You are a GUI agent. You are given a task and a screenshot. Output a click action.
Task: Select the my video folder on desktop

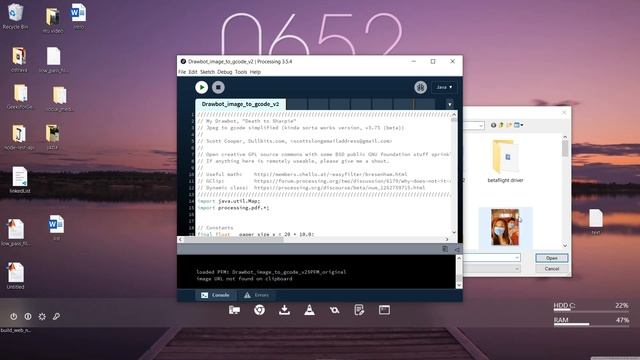pyautogui.click(x=53, y=20)
